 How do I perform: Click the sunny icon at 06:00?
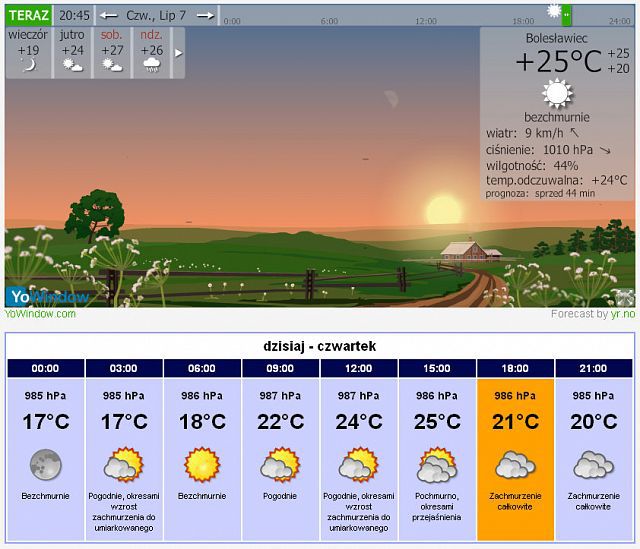201,464
